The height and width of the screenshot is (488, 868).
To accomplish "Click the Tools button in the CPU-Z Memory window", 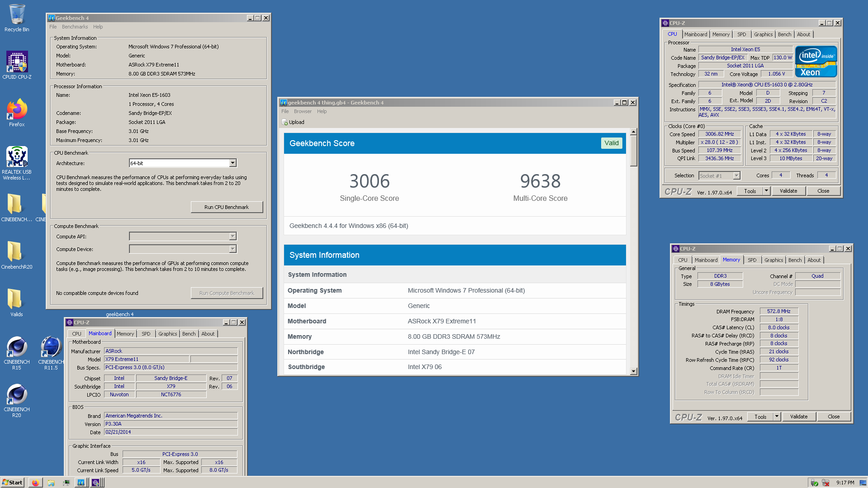I will point(760,417).
